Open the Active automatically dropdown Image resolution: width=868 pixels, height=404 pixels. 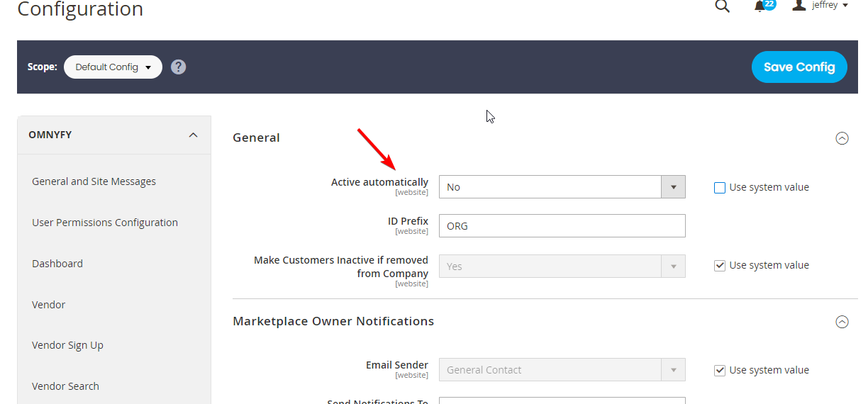(x=562, y=187)
